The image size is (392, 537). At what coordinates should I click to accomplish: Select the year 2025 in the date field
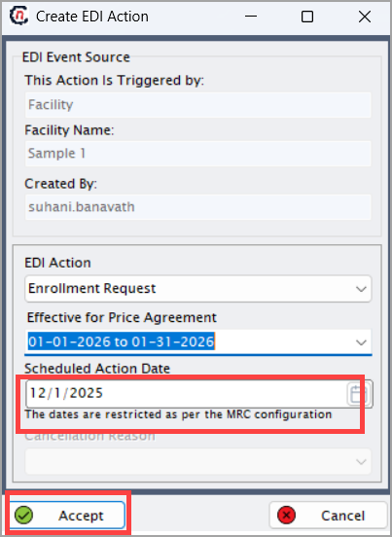click(x=86, y=393)
